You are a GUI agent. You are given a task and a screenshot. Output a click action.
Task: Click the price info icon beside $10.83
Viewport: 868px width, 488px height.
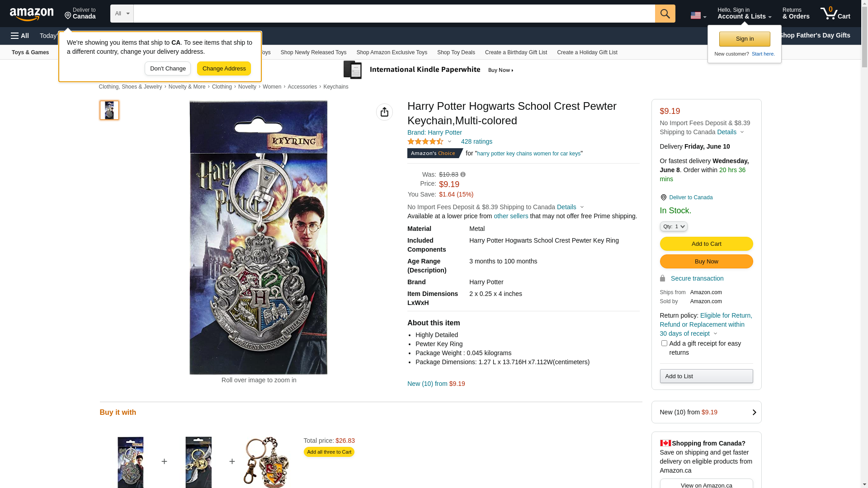(463, 174)
